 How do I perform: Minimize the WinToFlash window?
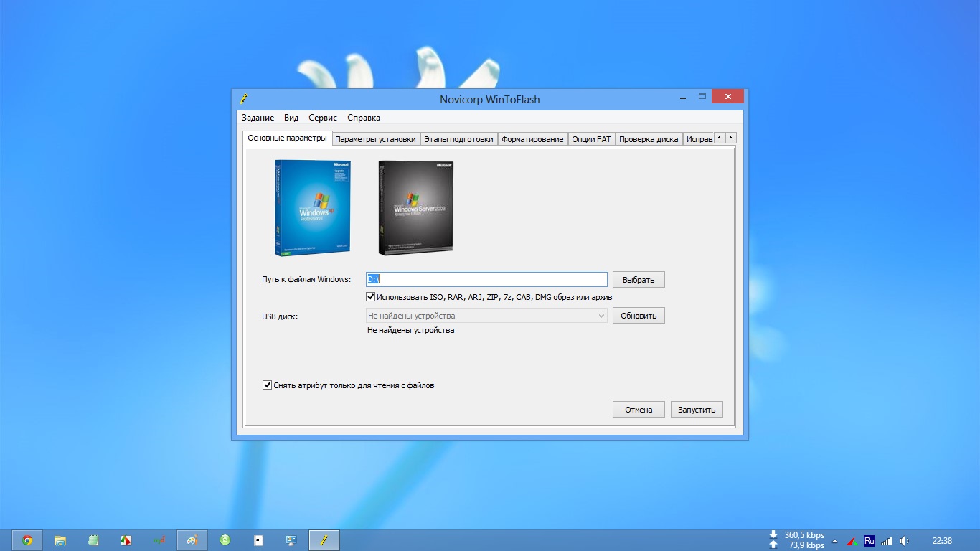[x=682, y=97]
